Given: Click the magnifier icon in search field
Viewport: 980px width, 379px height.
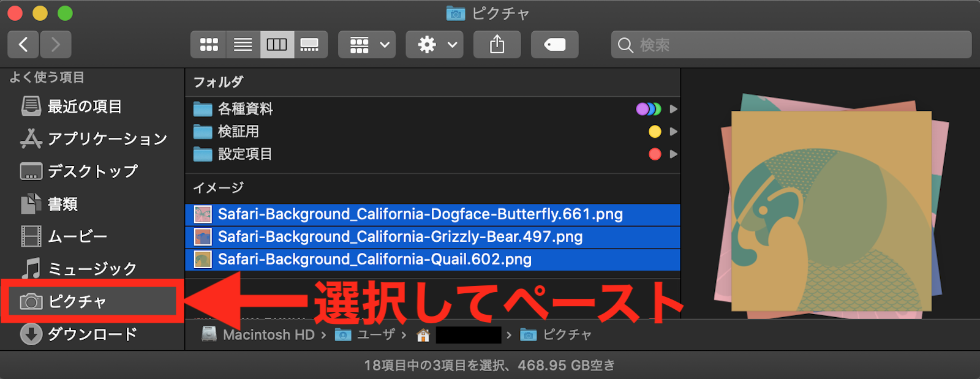Looking at the screenshot, I should (x=625, y=45).
